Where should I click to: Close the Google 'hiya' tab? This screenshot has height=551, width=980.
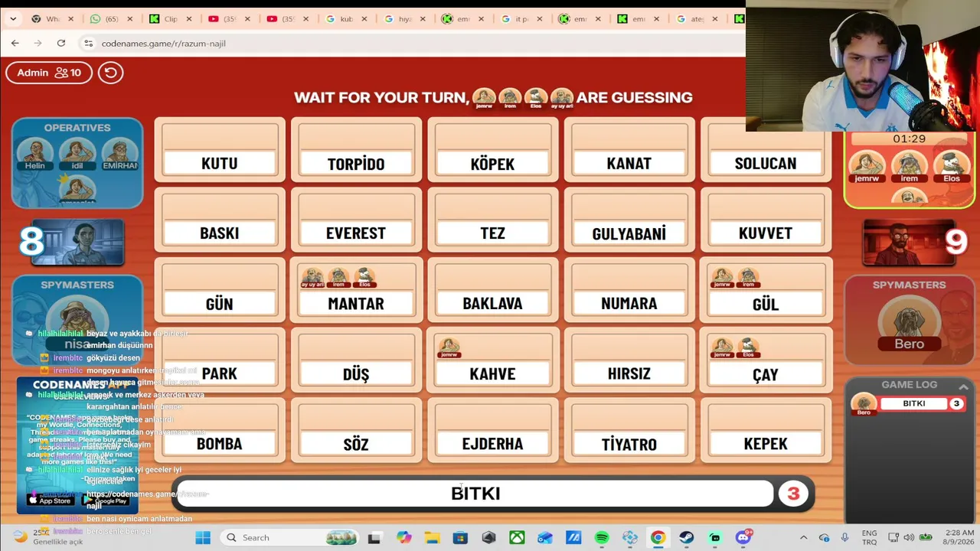click(423, 19)
